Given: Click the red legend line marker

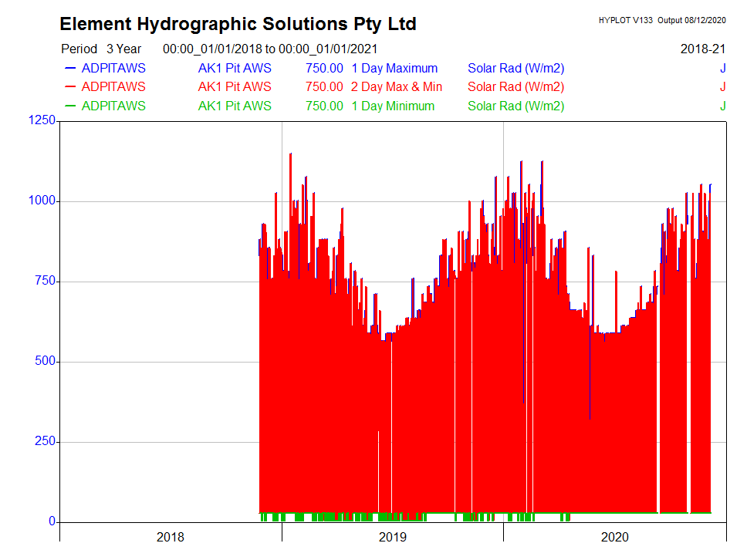Looking at the screenshot, I should coord(71,87).
